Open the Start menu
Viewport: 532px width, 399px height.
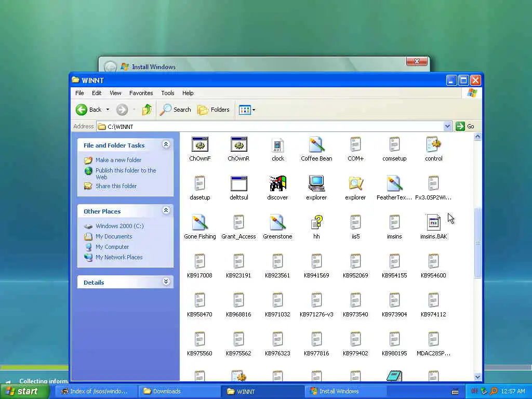24,391
